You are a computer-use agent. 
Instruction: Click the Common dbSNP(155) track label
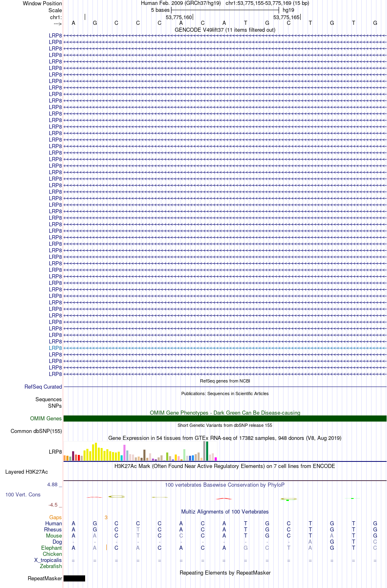(x=36, y=431)
